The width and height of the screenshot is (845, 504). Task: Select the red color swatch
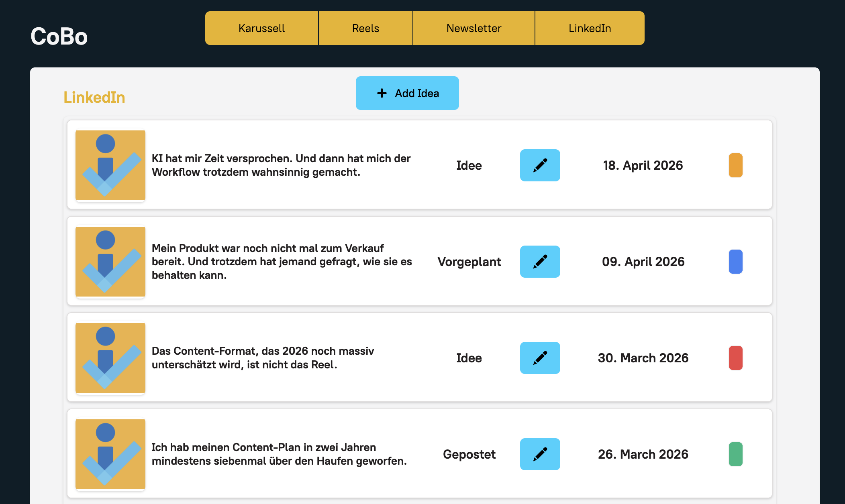pyautogui.click(x=735, y=358)
